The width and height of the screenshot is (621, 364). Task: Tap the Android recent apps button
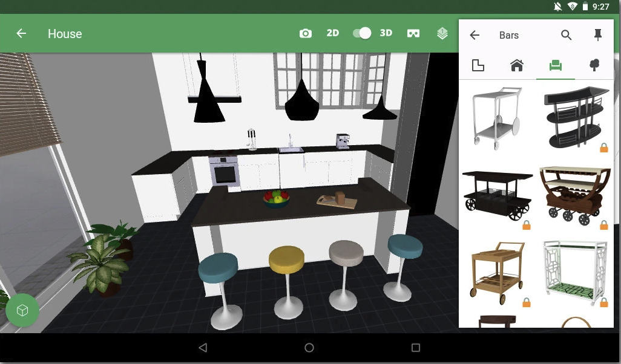[x=415, y=348]
